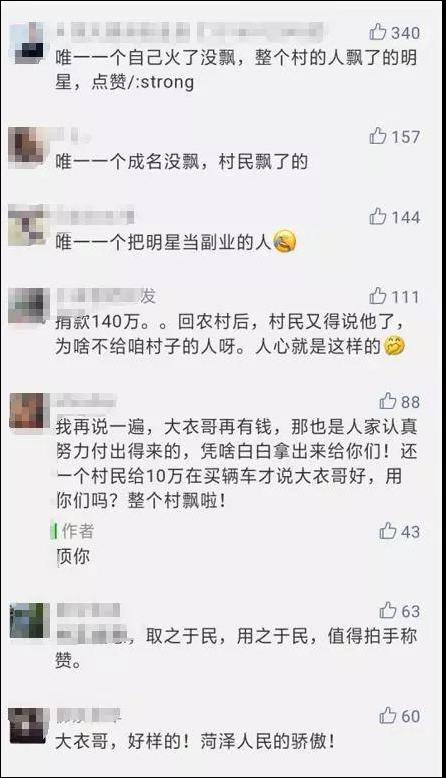Viewport: 446px width, 778px height.
Task: Open avatar beside 捐款140万 comment
Action: pos(29,307)
